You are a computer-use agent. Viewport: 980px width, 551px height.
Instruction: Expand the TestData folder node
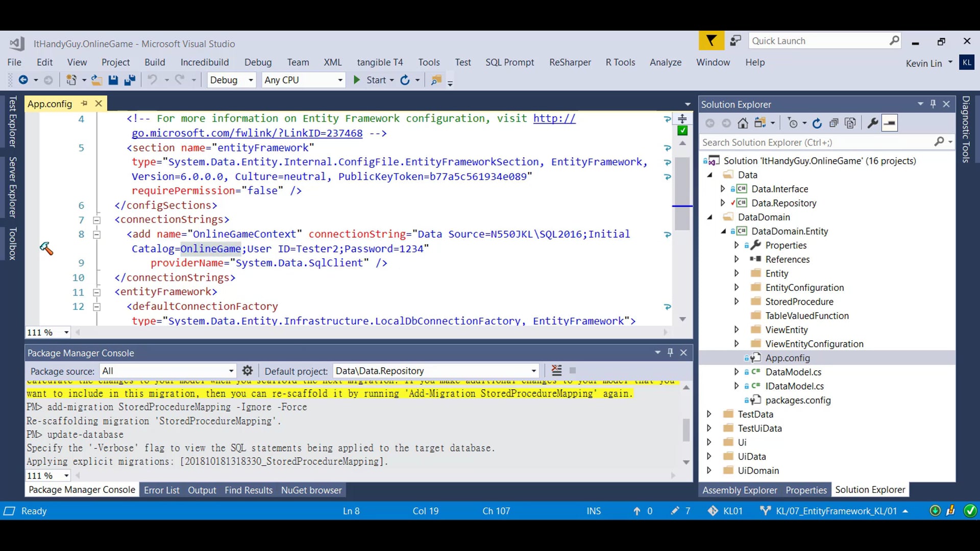tap(709, 414)
